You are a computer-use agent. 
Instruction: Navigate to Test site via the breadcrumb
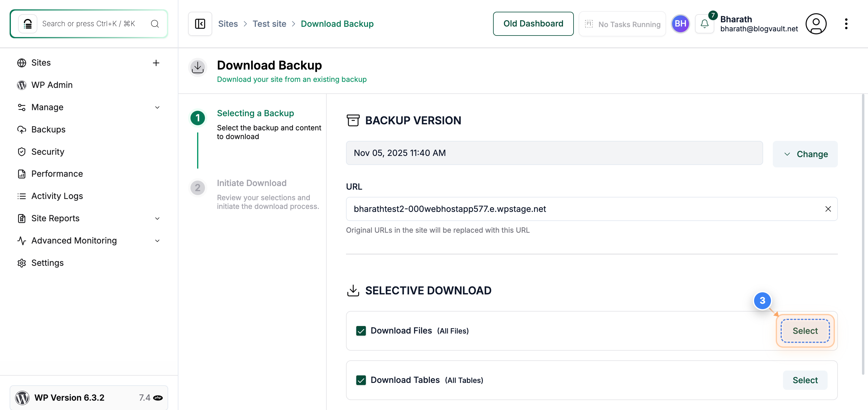pyautogui.click(x=269, y=23)
